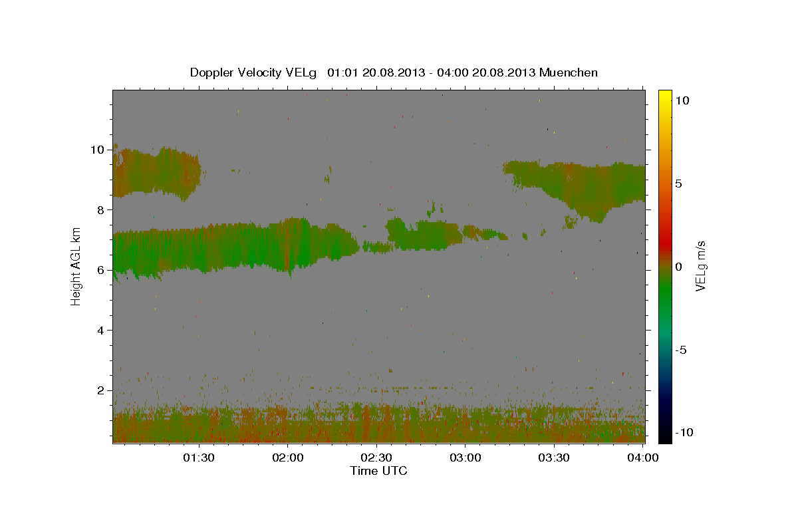Click the height tick label 6
798x532 pixels.
102,270
